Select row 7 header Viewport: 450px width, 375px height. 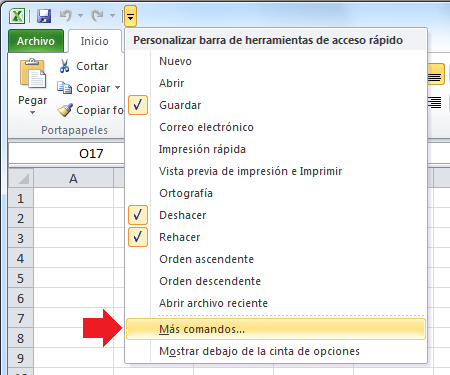click(21, 318)
